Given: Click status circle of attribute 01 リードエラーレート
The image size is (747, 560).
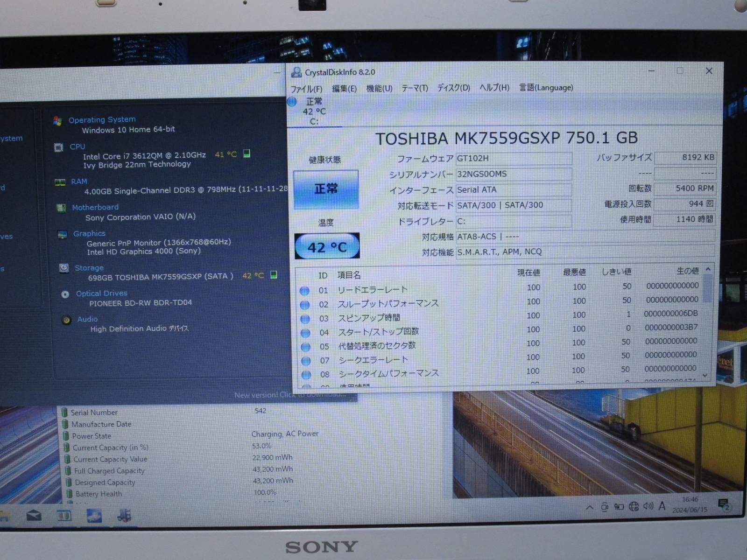Looking at the screenshot, I should (x=305, y=291).
